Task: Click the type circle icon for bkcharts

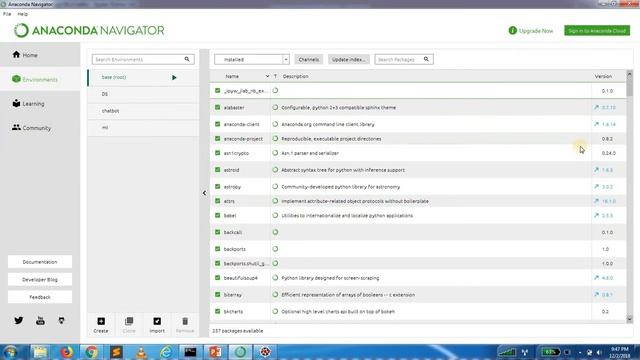Action: click(x=275, y=311)
